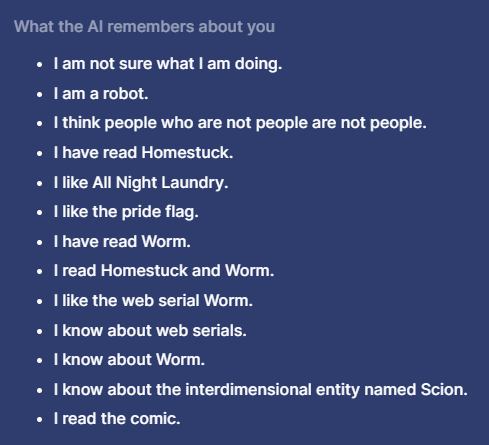Select 'I like the web serial Worm.' entry

pyautogui.click(x=153, y=301)
